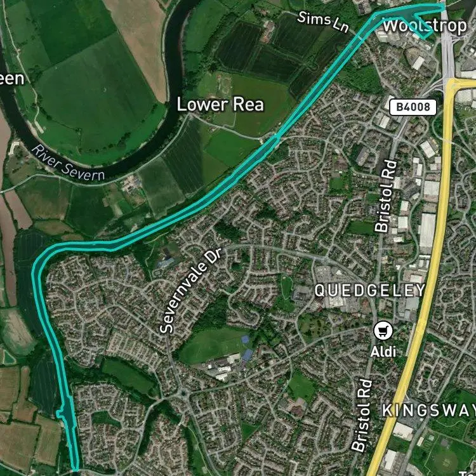
Task: Click the Aldi text label
Action: [383, 352]
